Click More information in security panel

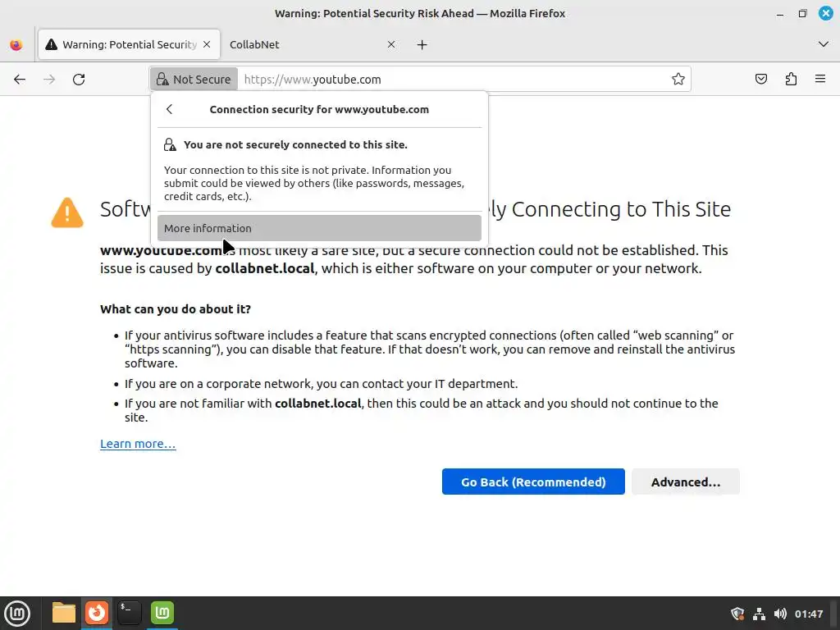[x=319, y=228]
